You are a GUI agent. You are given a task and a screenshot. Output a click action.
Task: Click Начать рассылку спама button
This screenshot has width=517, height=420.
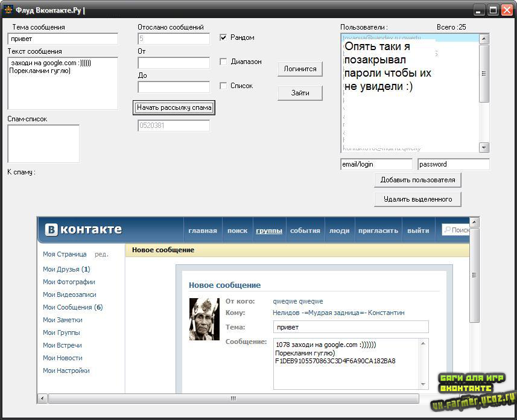(x=174, y=107)
